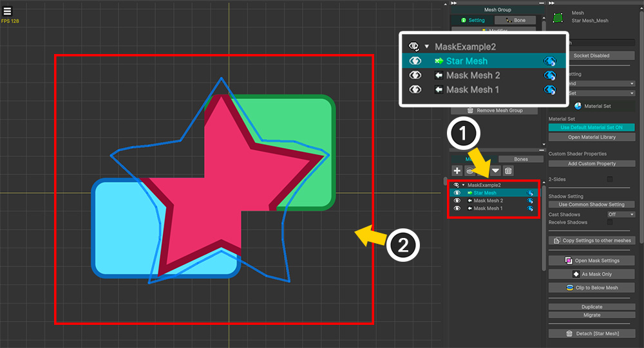Click the trash icon in hierarchy toolbar
The height and width of the screenshot is (348, 644).
[508, 170]
